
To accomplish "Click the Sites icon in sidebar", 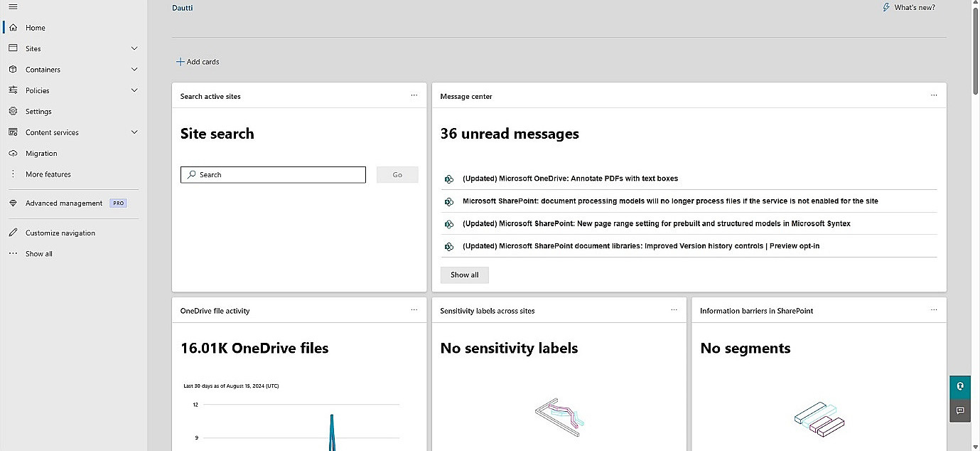I will point(13,48).
